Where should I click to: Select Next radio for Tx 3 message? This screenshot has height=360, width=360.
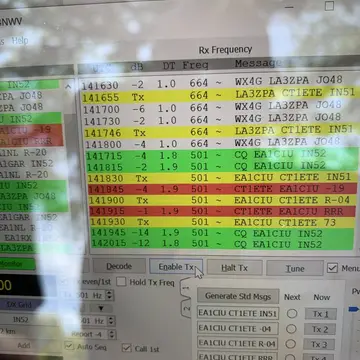(291, 344)
